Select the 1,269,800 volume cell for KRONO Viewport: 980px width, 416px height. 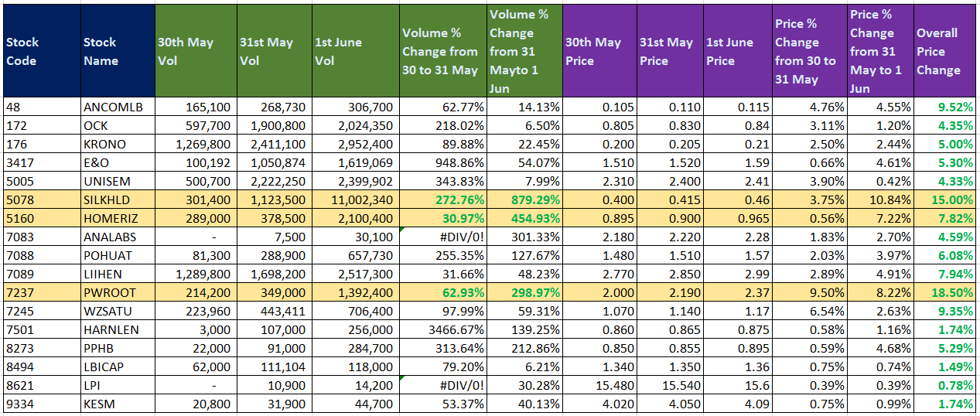pyautogui.click(x=196, y=144)
